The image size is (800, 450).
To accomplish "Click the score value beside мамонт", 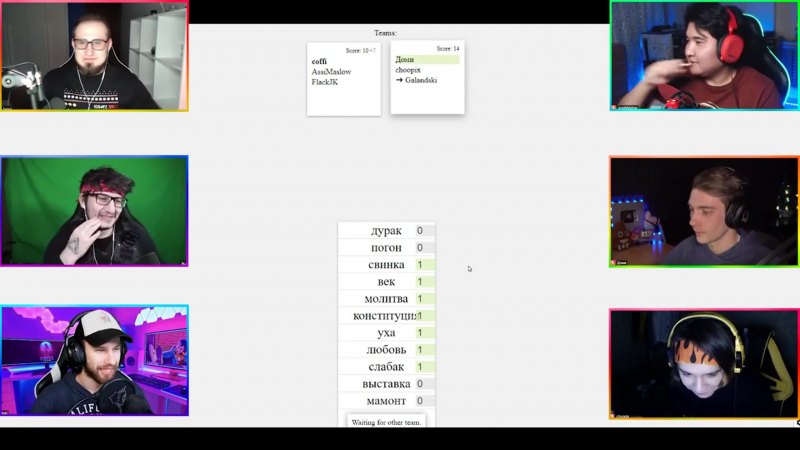I will [420, 401].
